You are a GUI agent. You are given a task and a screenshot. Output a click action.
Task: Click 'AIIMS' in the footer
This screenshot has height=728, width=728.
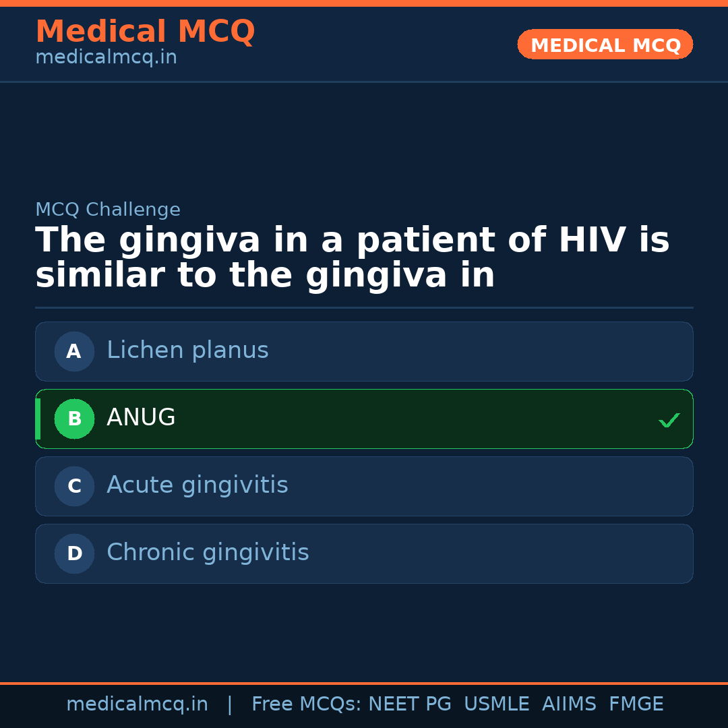click(569, 704)
